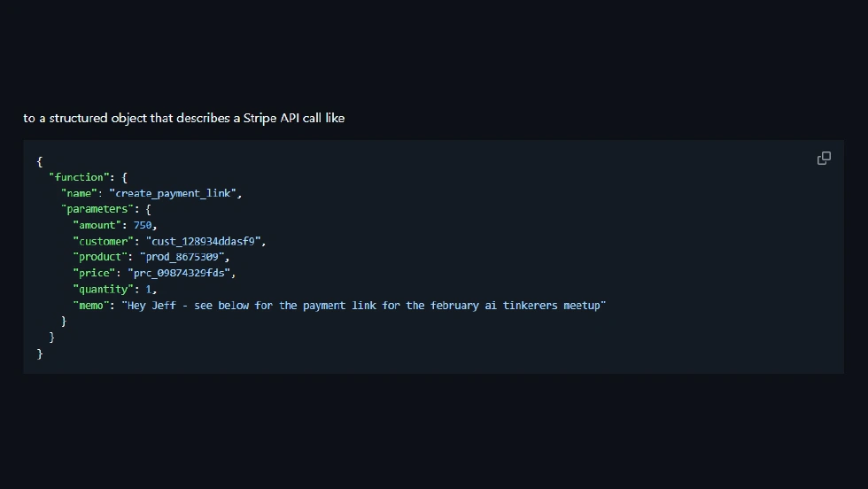The image size is (868, 489).
Task: Click the final closing curly brace in the code
Action: point(40,353)
